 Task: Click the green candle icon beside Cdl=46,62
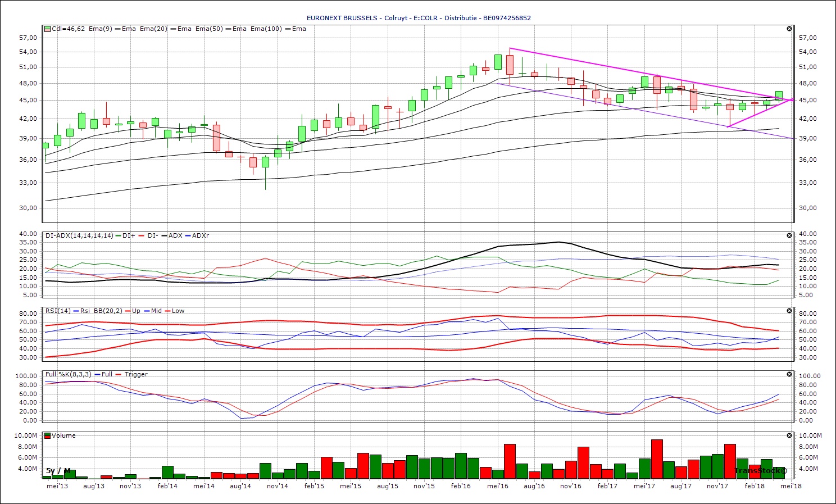[x=48, y=29]
